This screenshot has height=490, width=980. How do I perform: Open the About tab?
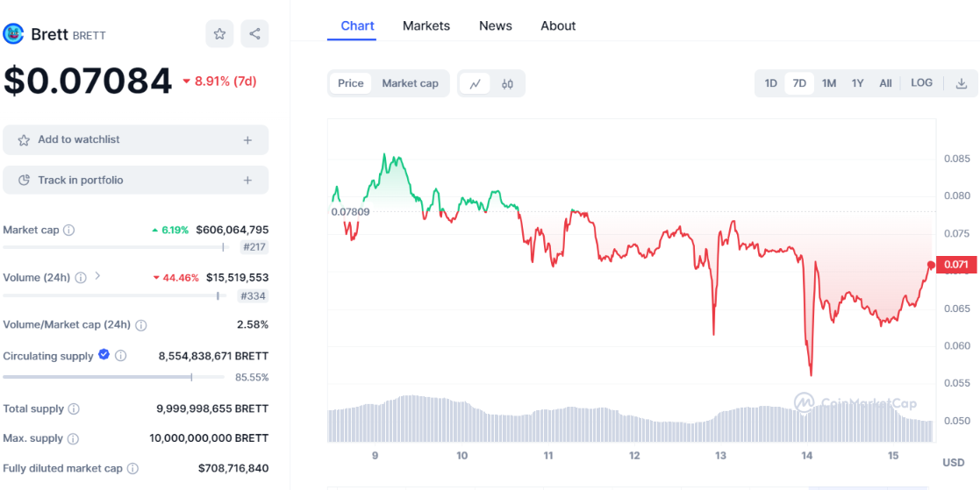click(558, 26)
